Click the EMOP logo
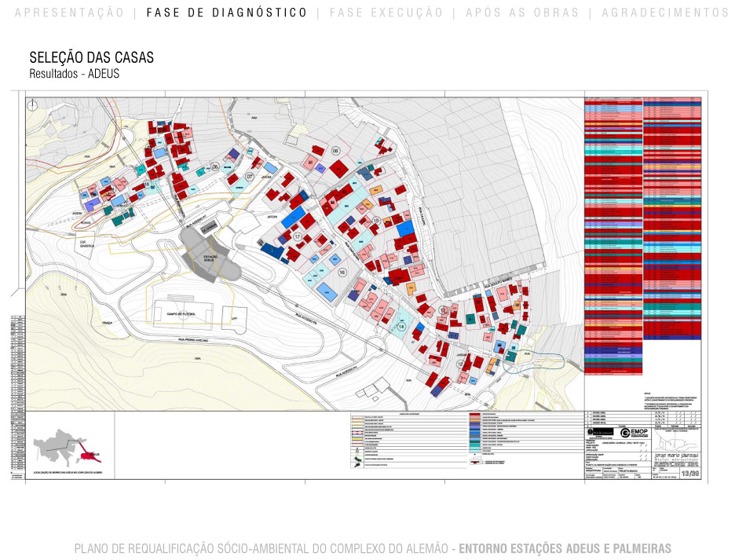 click(x=634, y=433)
